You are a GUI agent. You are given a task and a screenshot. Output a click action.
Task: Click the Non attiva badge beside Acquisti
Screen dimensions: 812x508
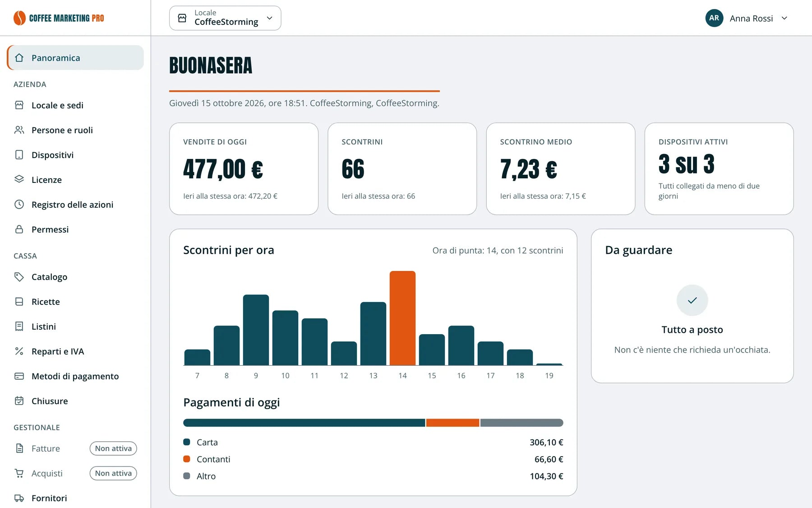point(113,473)
